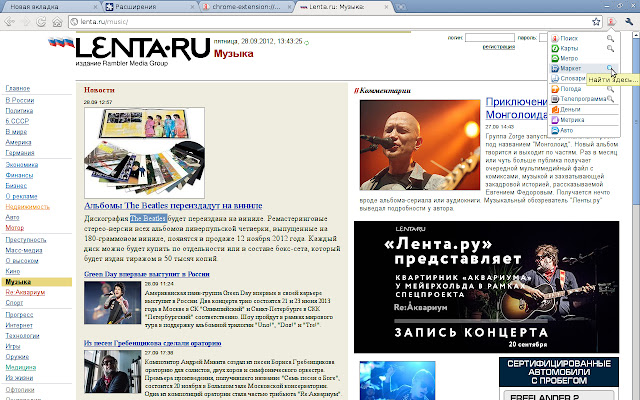Close the Расширения tab
640x400 pixels.
point(193,7)
